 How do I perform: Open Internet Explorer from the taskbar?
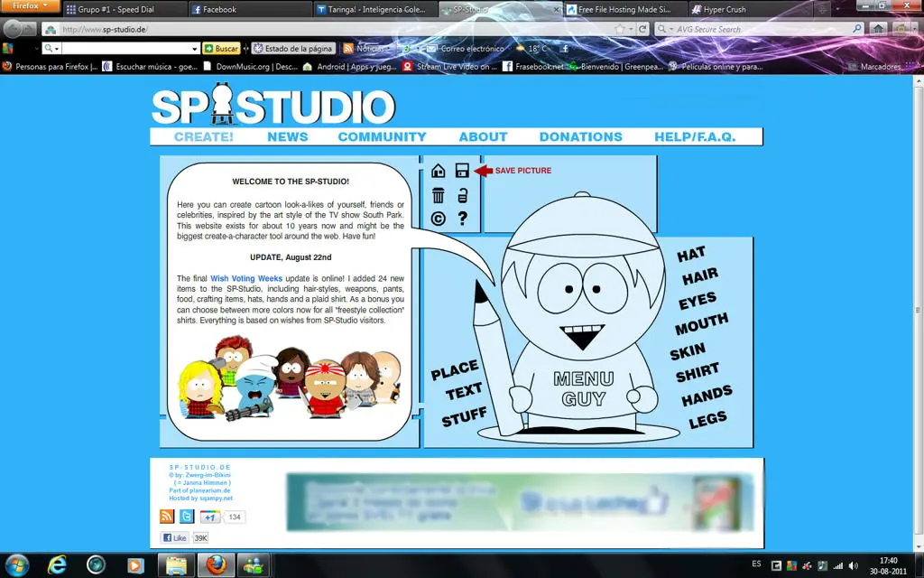tap(57, 565)
